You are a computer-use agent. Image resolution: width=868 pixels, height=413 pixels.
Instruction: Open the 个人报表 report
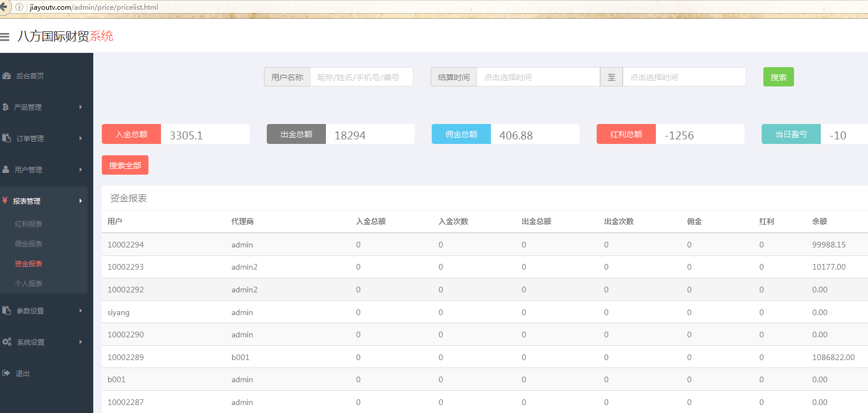click(x=28, y=284)
